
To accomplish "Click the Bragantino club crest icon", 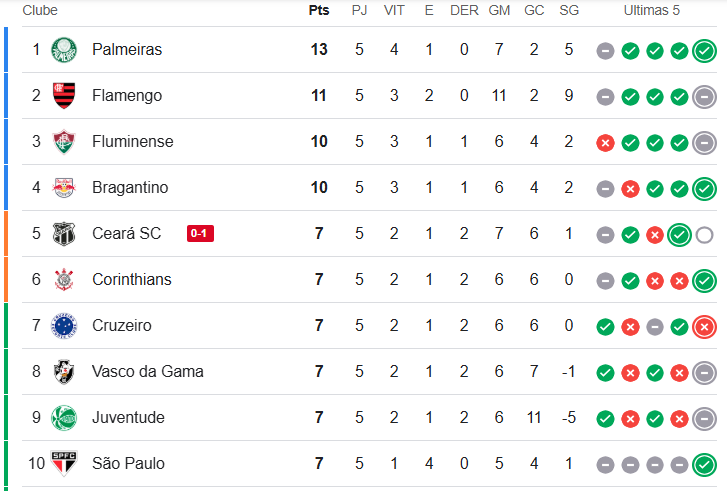I will (x=64, y=188).
